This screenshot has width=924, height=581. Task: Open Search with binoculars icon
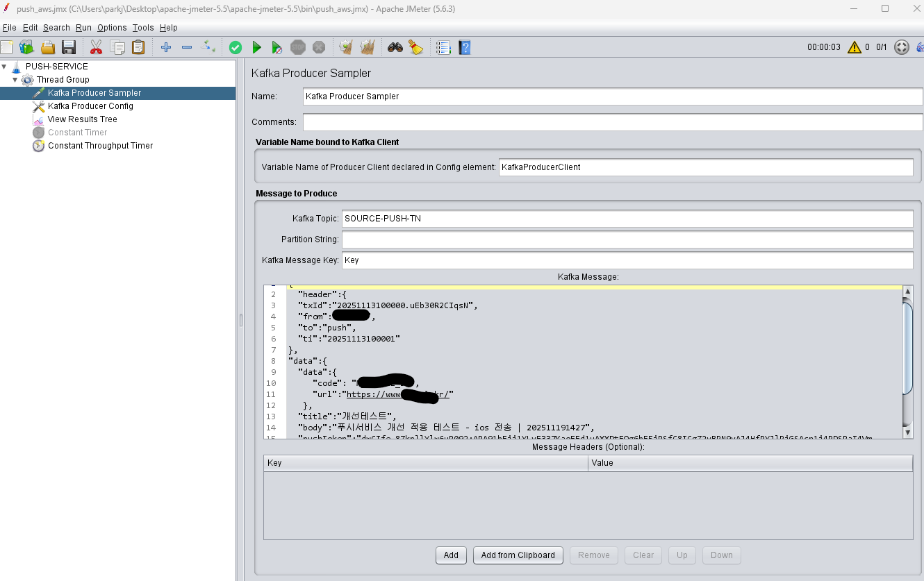click(x=395, y=47)
